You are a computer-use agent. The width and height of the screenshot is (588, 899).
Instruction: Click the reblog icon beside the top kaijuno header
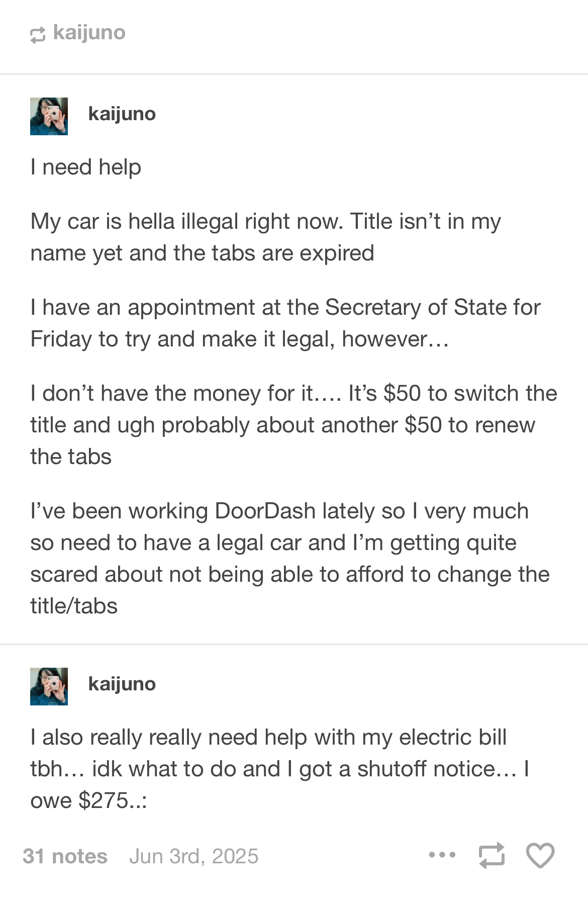point(38,35)
